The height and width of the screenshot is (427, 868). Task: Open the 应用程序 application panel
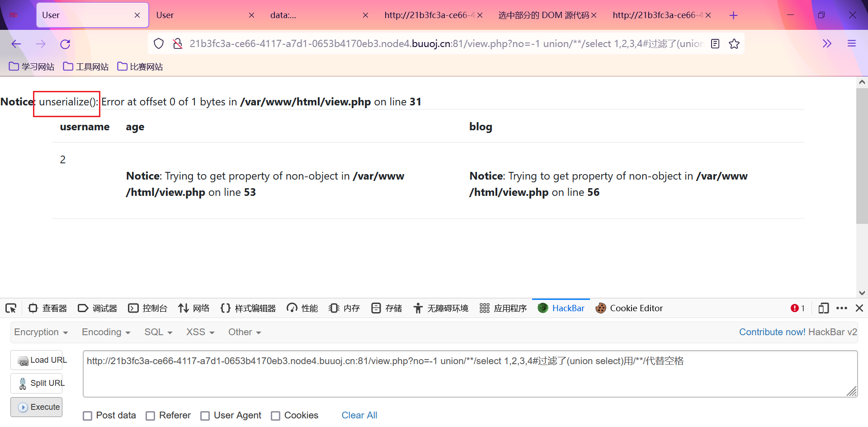coord(503,308)
